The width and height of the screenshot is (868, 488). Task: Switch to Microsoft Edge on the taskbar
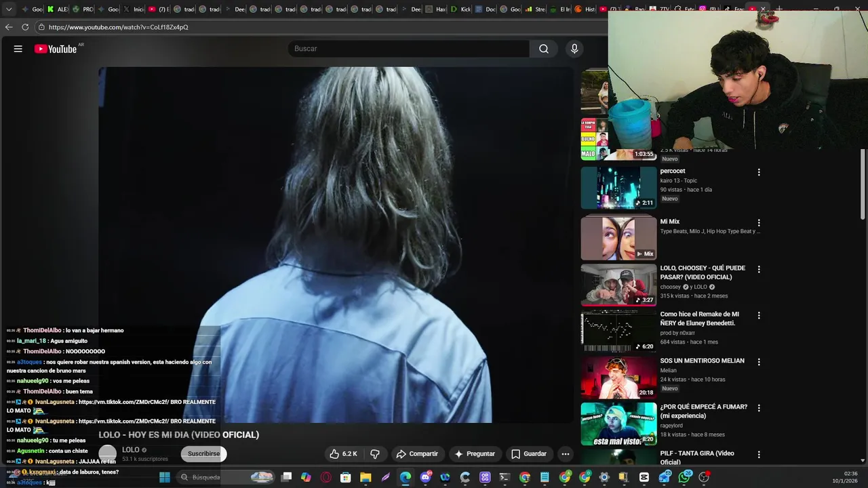coord(405,477)
